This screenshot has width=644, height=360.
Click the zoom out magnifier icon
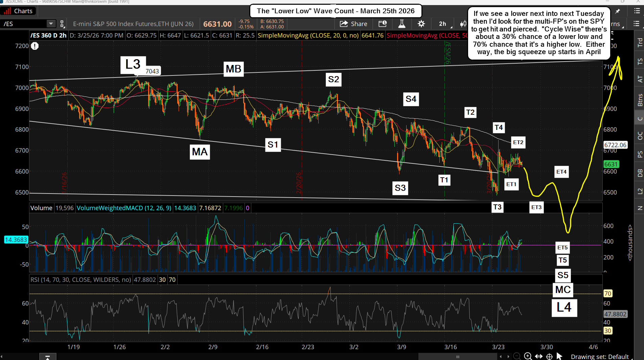coord(517,356)
